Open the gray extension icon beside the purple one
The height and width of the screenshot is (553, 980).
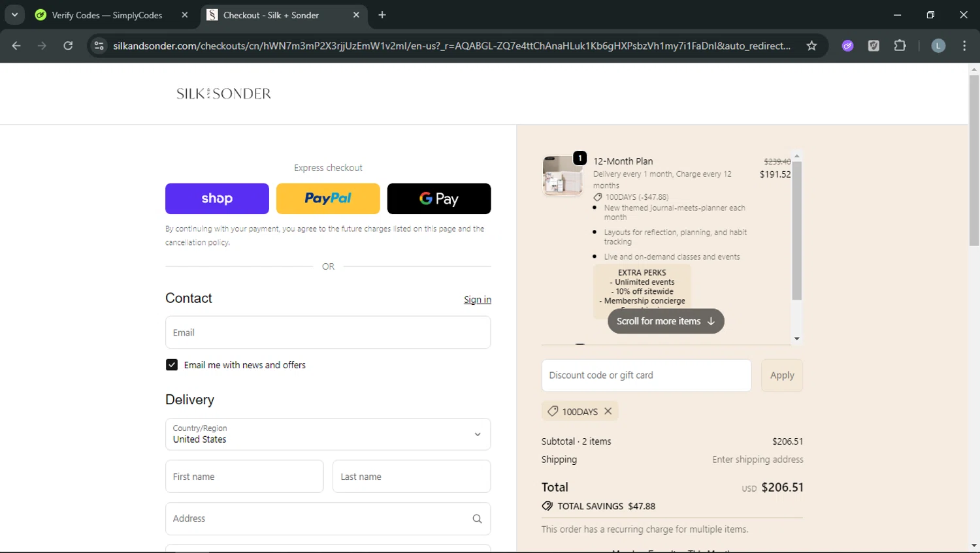874,46
